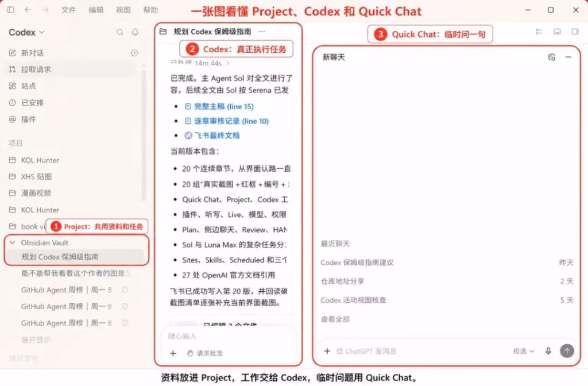This screenshot has width=588, height=386.
Task: Go back with the left arrow
Action: coord(28,10)
